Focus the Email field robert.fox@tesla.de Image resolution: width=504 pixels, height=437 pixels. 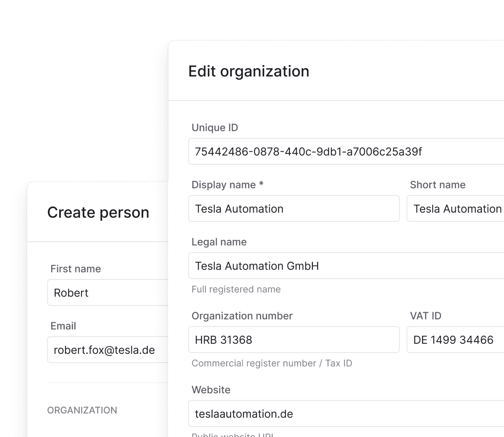tap(108, 350)
